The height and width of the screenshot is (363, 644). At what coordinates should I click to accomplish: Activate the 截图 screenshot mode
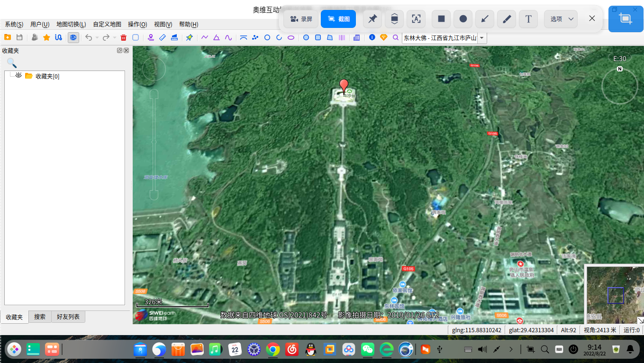338,18
